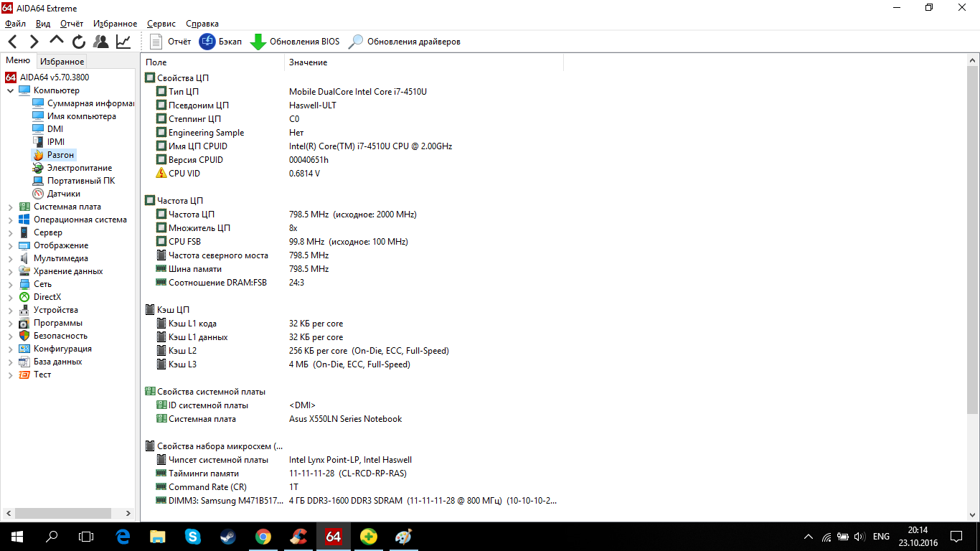Collapse the Компьютер tree node
The width and height of the screenshot is (980, 551).
(10, 90)
